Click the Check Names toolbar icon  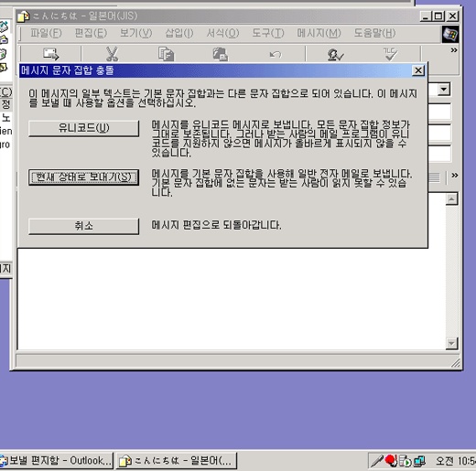[335, 54]
